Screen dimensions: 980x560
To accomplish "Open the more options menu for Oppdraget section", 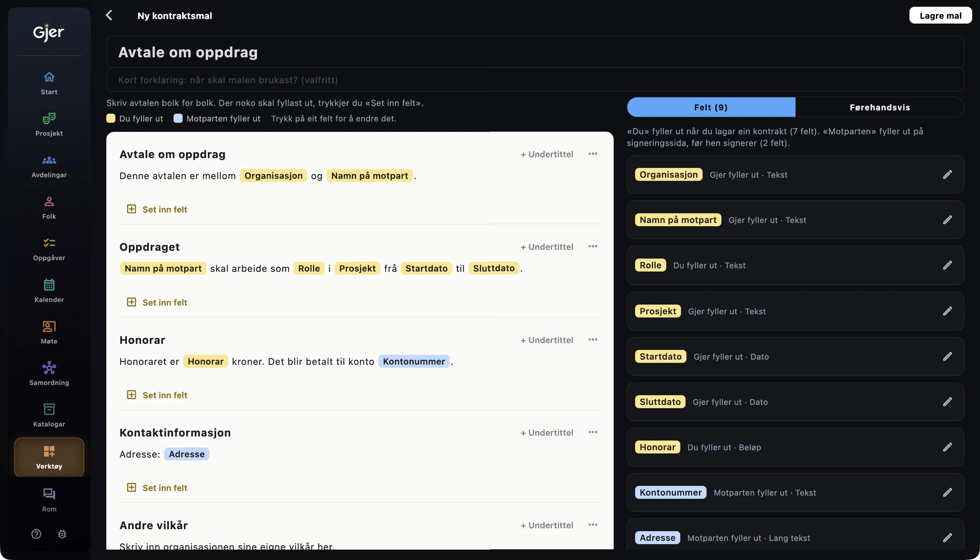I will pyautogui.click(x=593, y=247).
